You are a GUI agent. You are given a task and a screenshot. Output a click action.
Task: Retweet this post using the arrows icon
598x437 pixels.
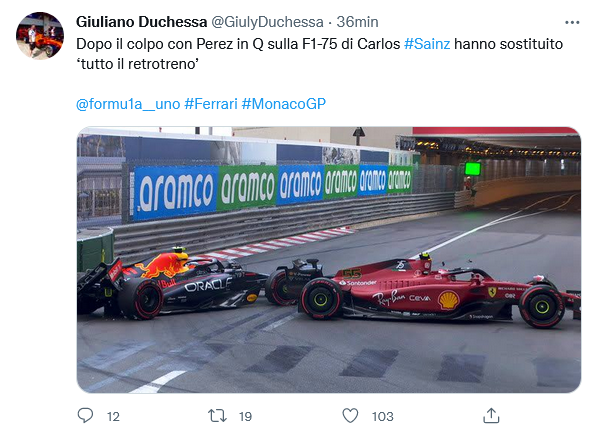(217, 416)
